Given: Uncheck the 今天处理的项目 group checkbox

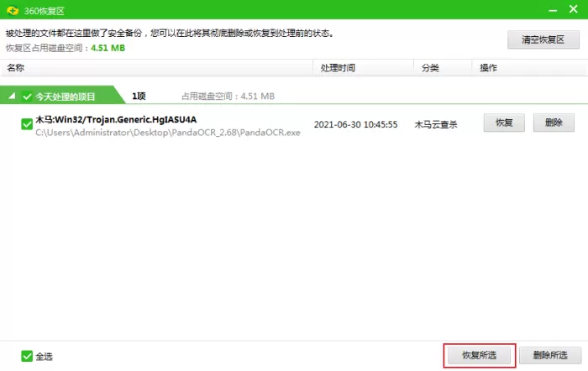Looking at the screenshot, I should pos(27,97).
